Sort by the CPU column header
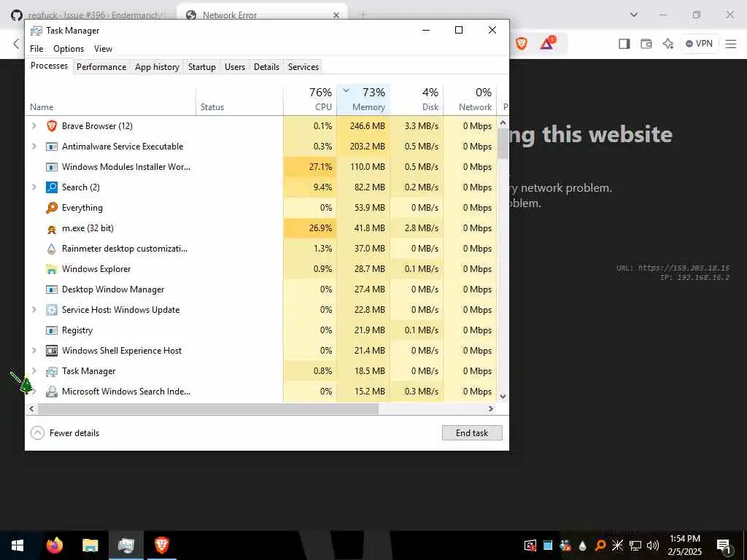Viewport: 747px width, 560px height. click(x=310, y=99)
